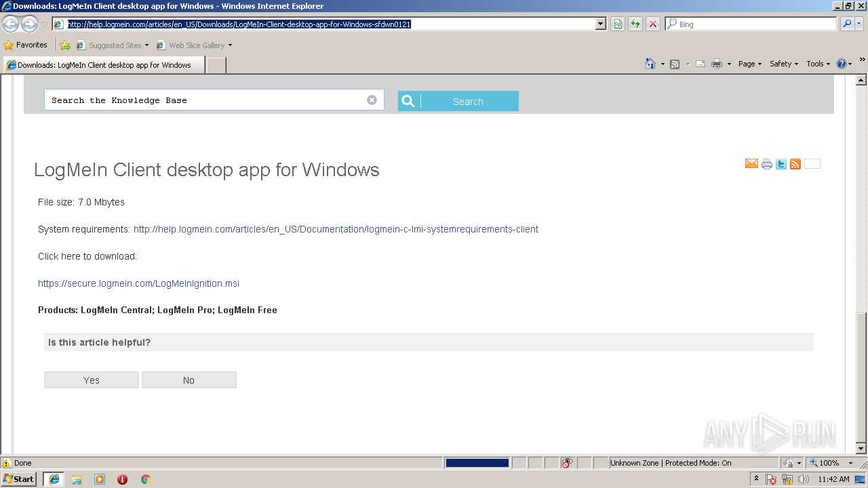Open the system requirements link

(336, 229)
